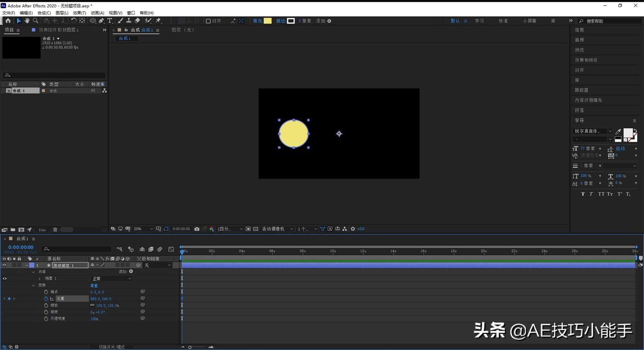Viewport: 644px width, 350px height.
Task: Click the yellow fill color swatch
Action: [x=267, y=21]
